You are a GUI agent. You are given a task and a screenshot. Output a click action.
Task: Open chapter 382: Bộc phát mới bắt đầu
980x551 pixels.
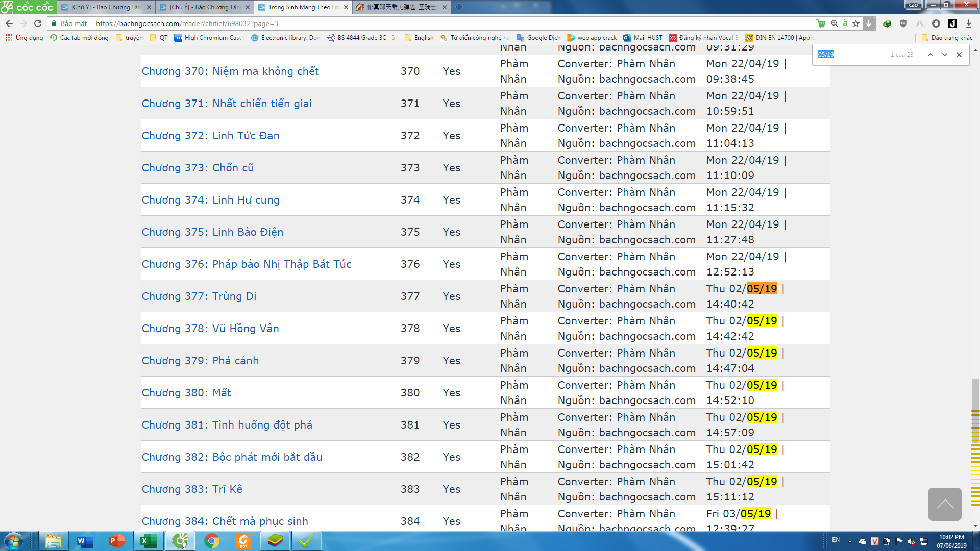click(232, 457)
